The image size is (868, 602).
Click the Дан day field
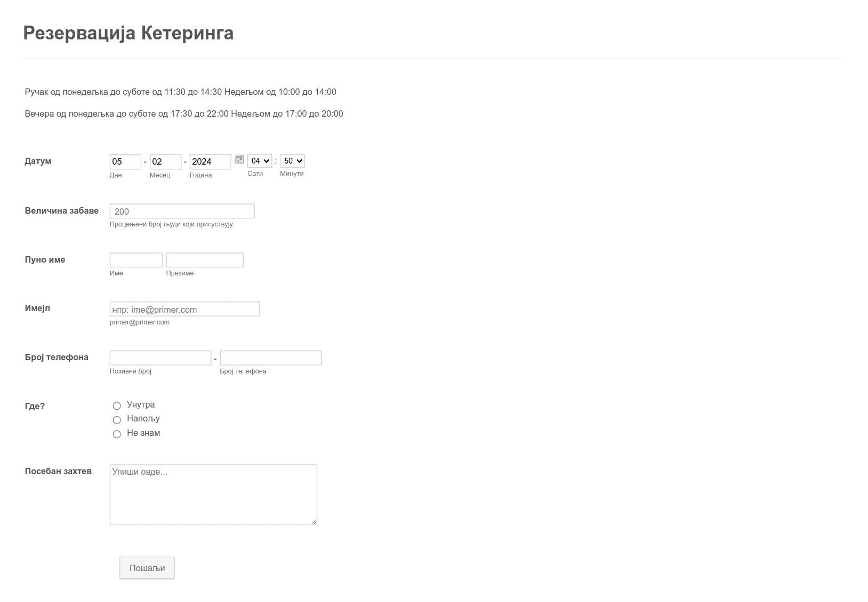(125, 161)
